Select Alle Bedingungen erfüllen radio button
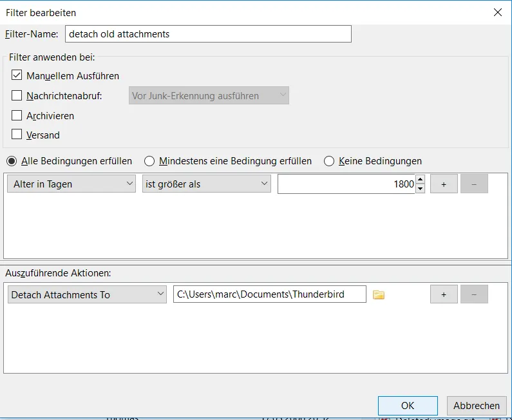The image size is (512, 420). pos(12,161)
